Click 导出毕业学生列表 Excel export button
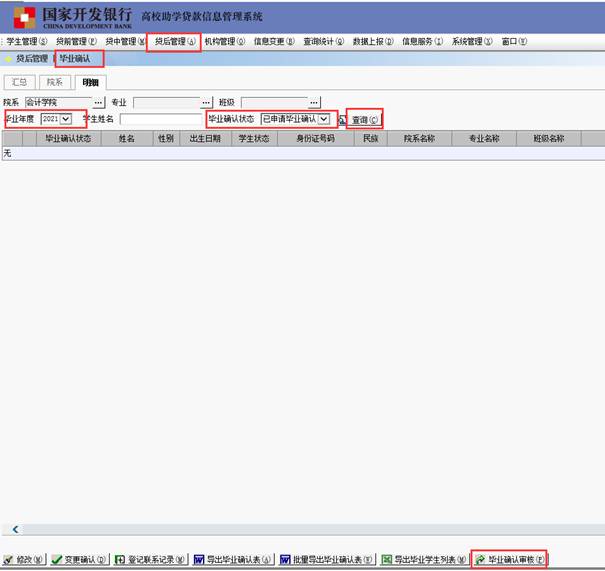Image resolution: width=605 pixels, height=571 pixels. pyautogui.click(x=425, y=560)
